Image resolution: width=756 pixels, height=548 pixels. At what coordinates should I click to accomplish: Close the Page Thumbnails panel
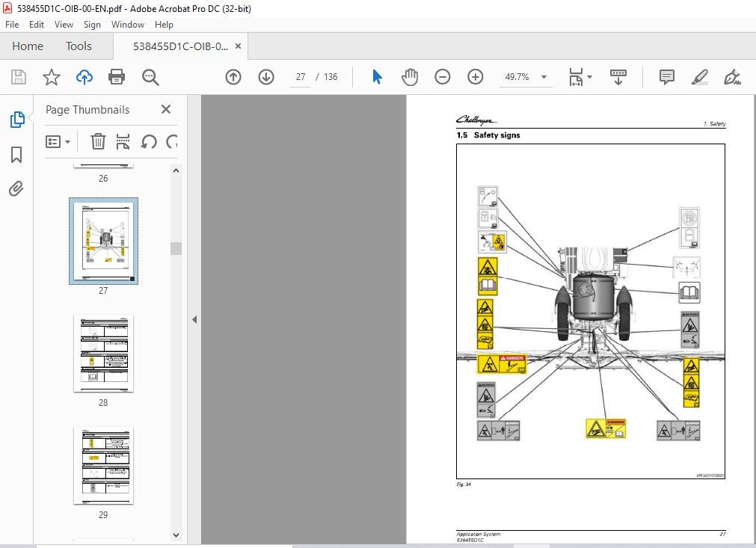point(166,109)
